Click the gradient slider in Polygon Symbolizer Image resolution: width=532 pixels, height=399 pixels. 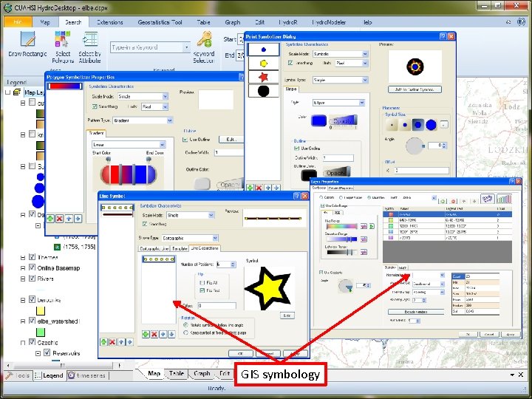[129, 174]
